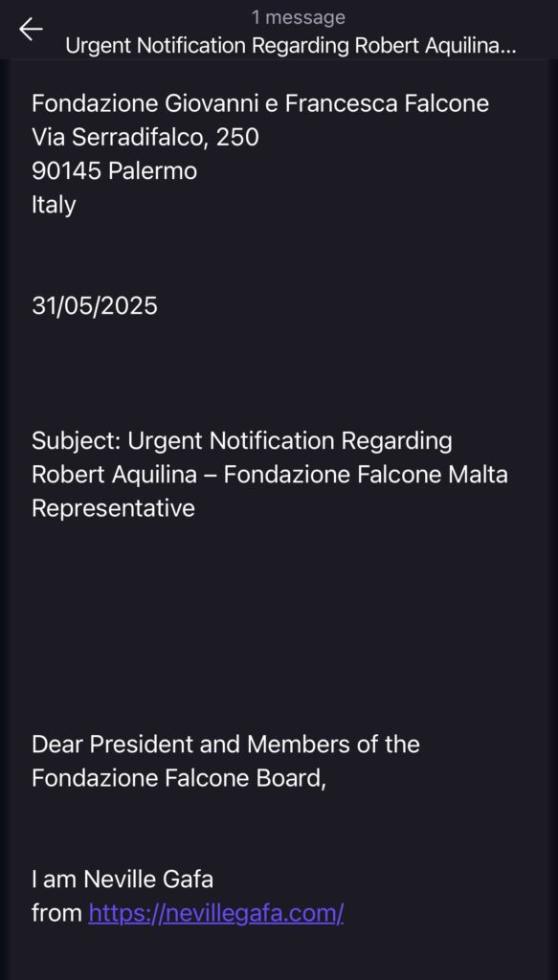Go back using the left arrow icon
The image size is (558, 980).
tap(31, 30)
